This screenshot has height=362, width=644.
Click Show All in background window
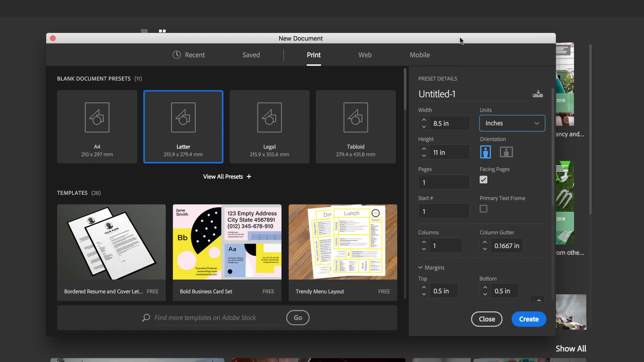point(571,349)
